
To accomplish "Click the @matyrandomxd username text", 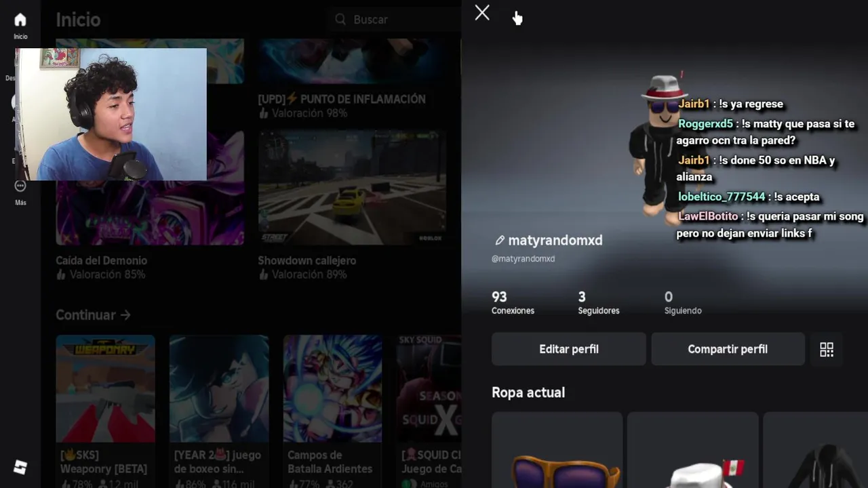I will [x=523, y=259].
